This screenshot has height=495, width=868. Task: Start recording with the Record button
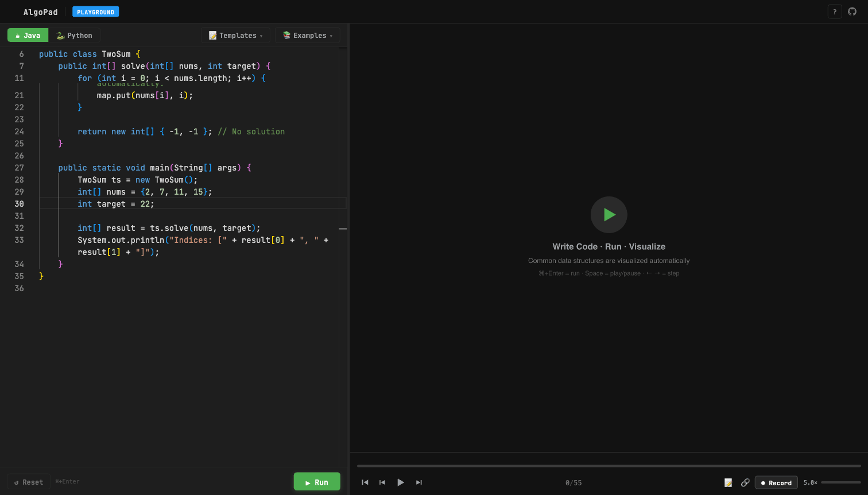[x=776, y=483]
